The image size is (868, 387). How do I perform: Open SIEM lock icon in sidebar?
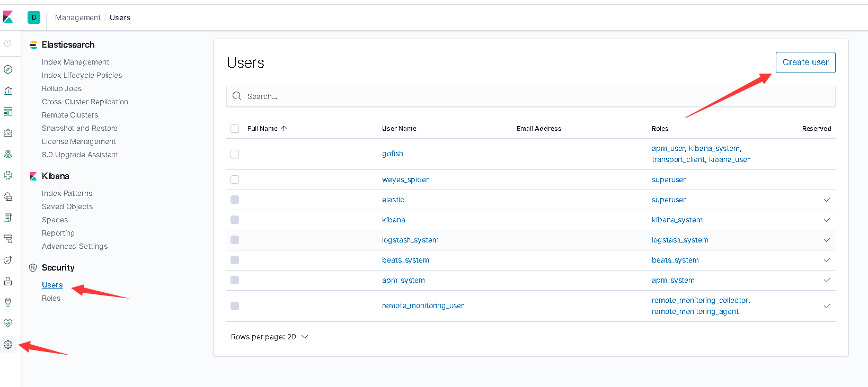(8, 281)
